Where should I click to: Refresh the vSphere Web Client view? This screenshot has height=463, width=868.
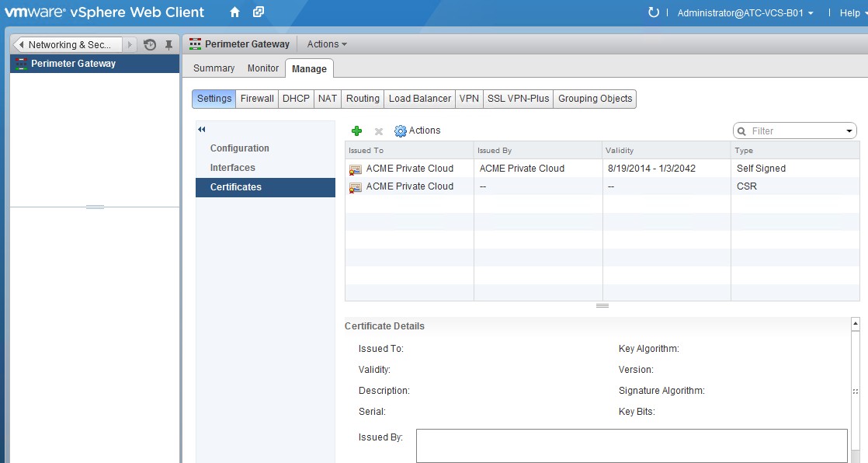654,12
